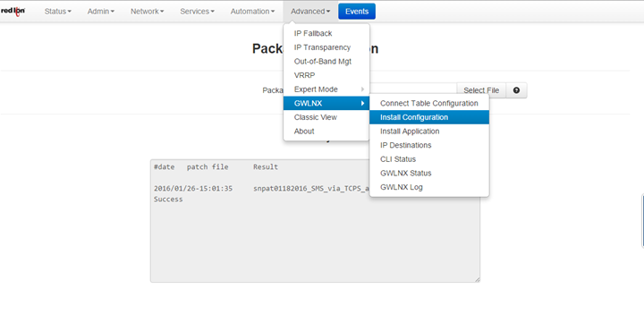The height and width of the screenshot is (323, 644).
Task: Open the About menu item
Action: [326, 132]
